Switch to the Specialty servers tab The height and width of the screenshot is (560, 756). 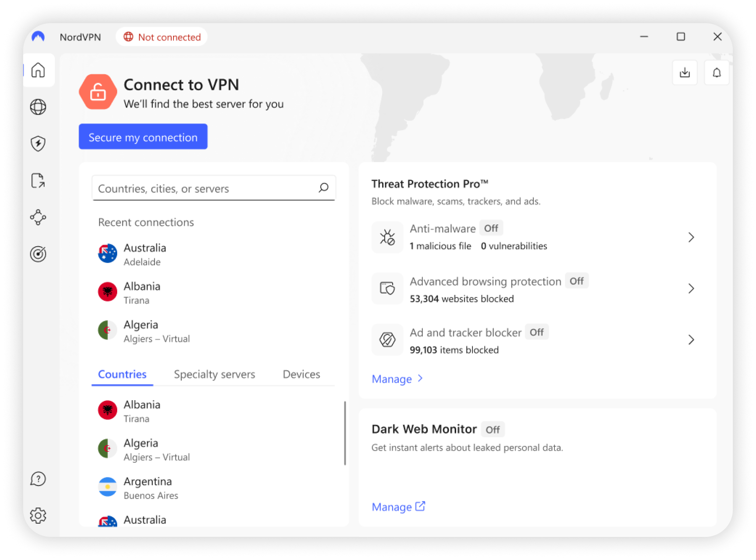tap(215, 374)
